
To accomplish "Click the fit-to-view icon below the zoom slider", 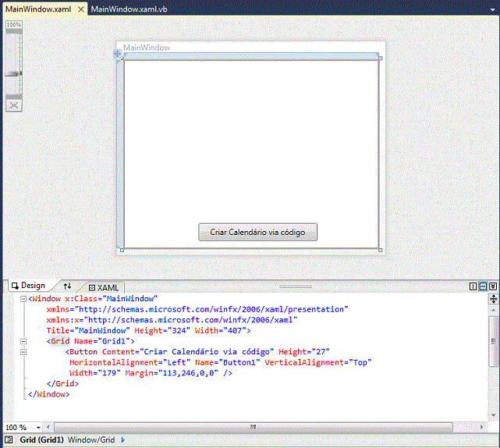I will [14, 105].
